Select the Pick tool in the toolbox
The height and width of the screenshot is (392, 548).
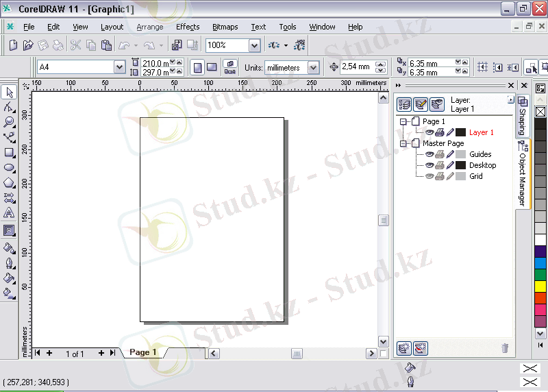pyautogui.click(x=9, y=93)
